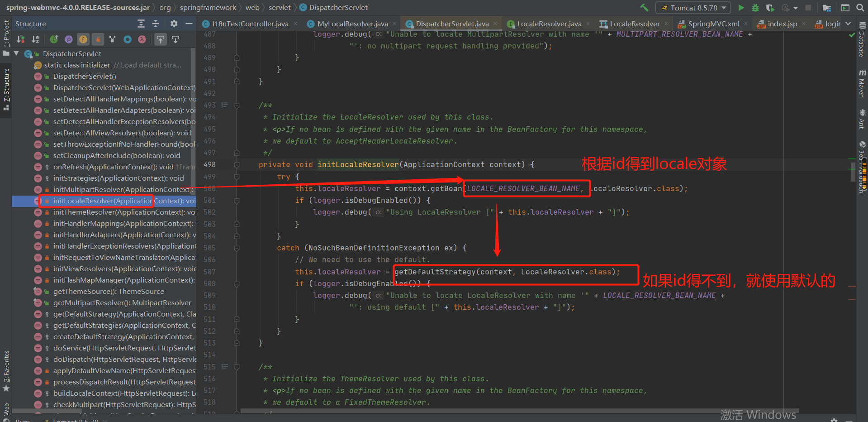Switch to LocaleResolver.java tab
The image size is (868, 422).
(549, 24)
